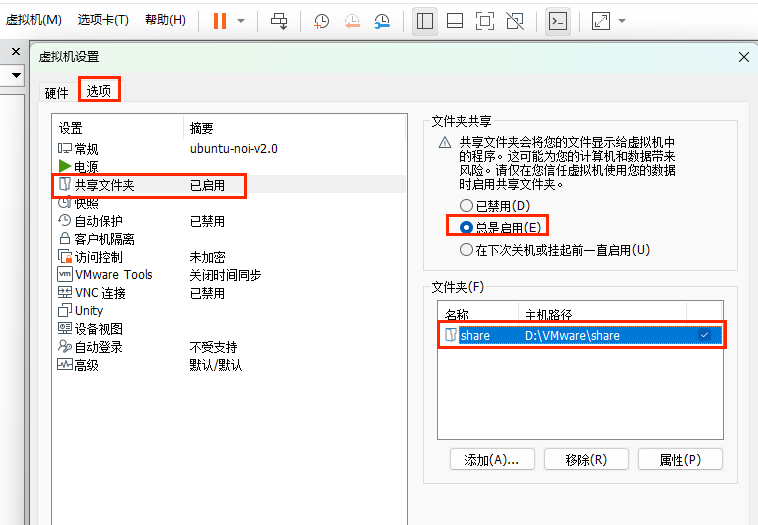Select the 共享文件夹 settings row
Image resolution: width=758 pixels, height=525 pixels.
[x=228, y=185]
